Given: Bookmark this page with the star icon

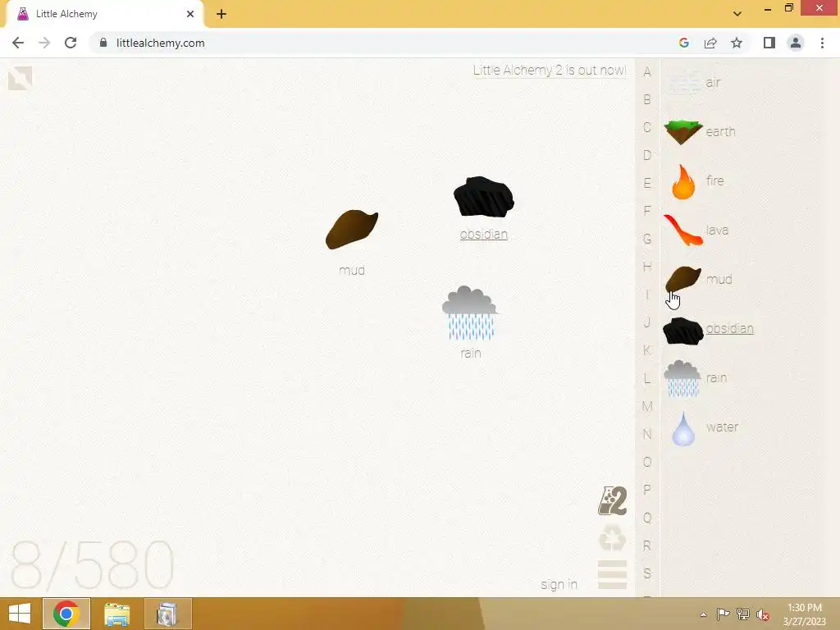Looking at the screenshot, I should (737, 43).
